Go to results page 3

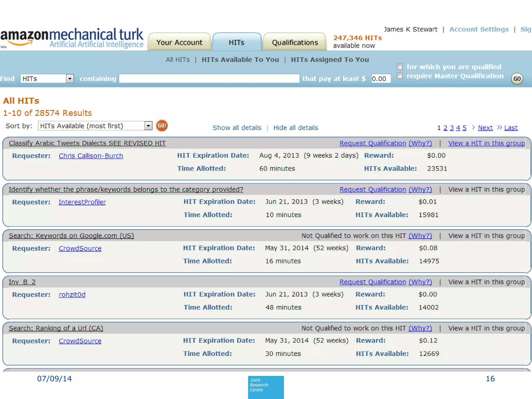(452, 128)
